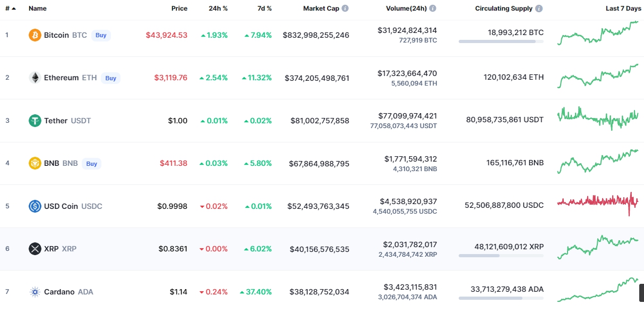Click the yellow BNB logo icon

coord(35,163)
